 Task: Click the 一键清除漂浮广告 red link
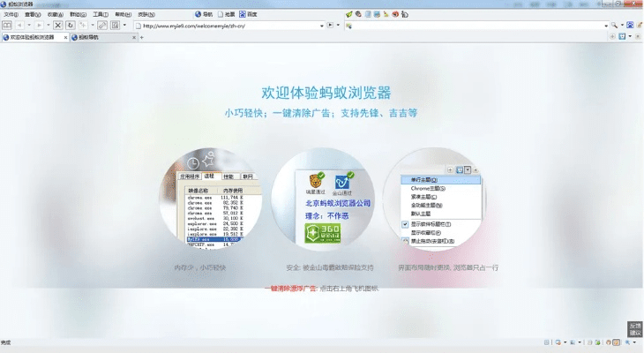(291, 289)
